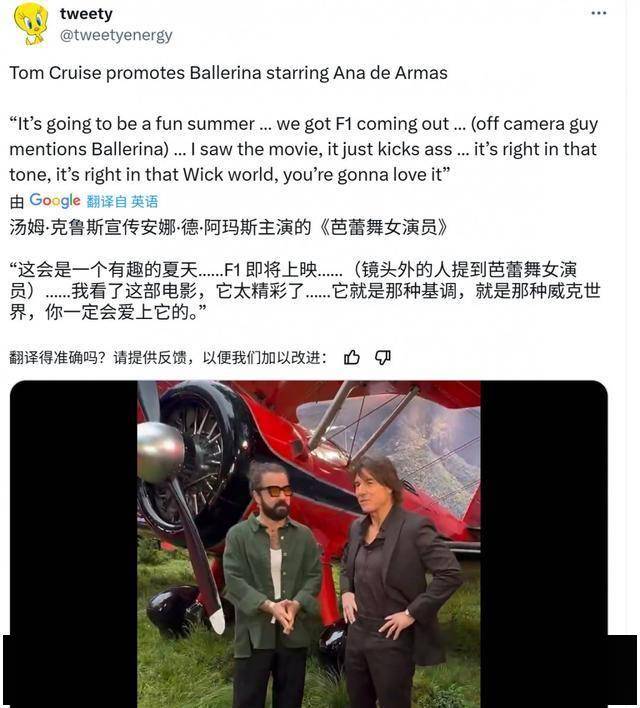This screenshot has height=708, width=640.
Task: Click the 翻译自 translation source link
Action: (107, 201)
